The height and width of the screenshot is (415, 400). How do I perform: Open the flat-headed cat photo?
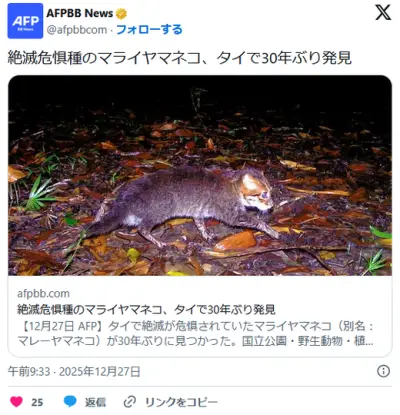click(x=200, y=176)
